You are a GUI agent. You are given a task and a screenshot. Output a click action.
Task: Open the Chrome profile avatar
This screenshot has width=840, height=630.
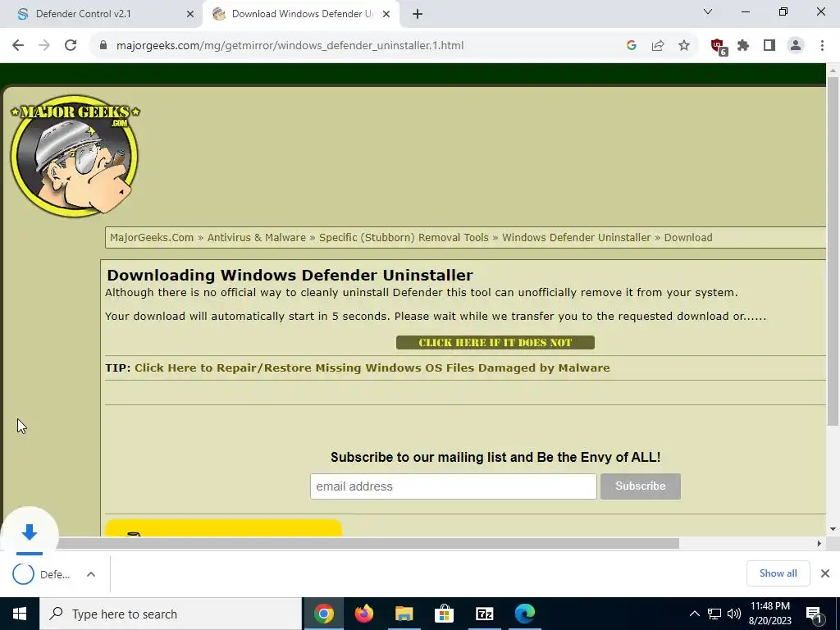pos(796,46)
